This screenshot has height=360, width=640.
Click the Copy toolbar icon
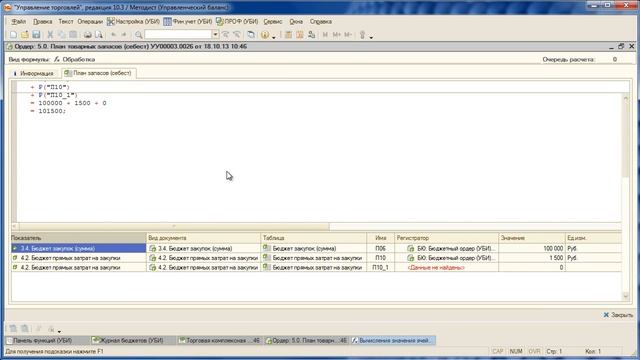[x=62, y=35]
